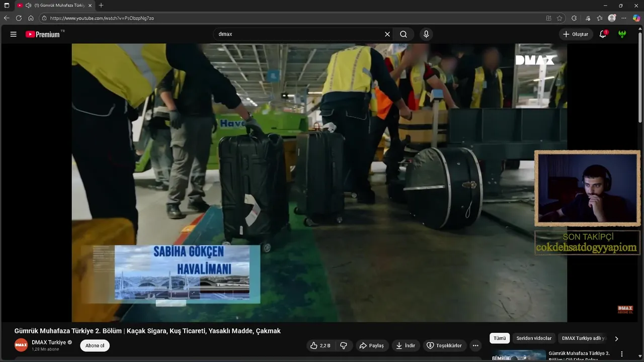Open the YouTube hamburger guide menu
This screenshot has width=644, height=362.
[14, 34]
